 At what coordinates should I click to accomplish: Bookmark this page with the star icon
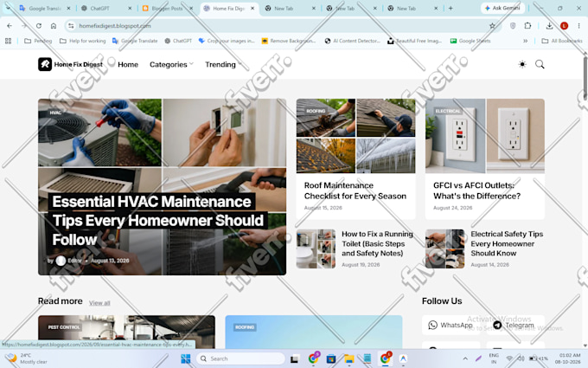point(492,26)
